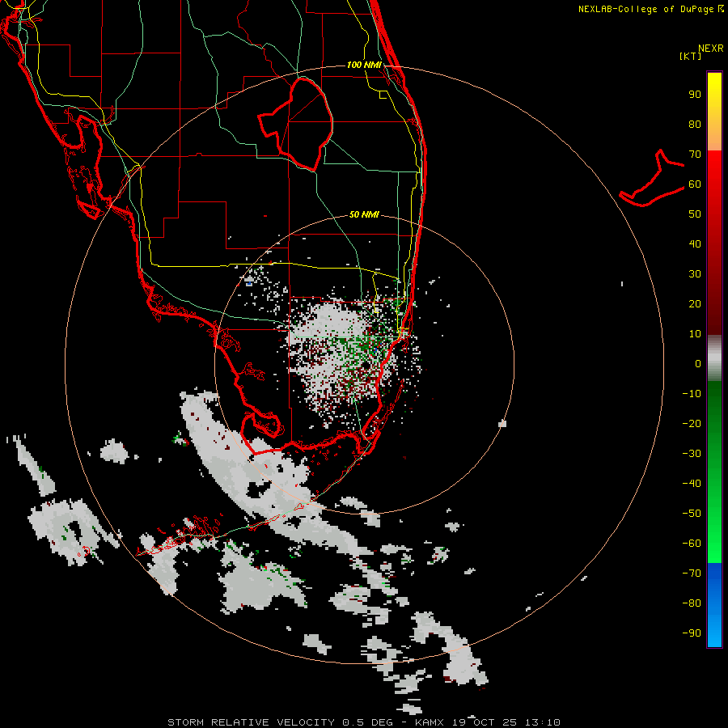Click the red island outline east of Florida
This screenshot has height=728, width=728.
652,179
